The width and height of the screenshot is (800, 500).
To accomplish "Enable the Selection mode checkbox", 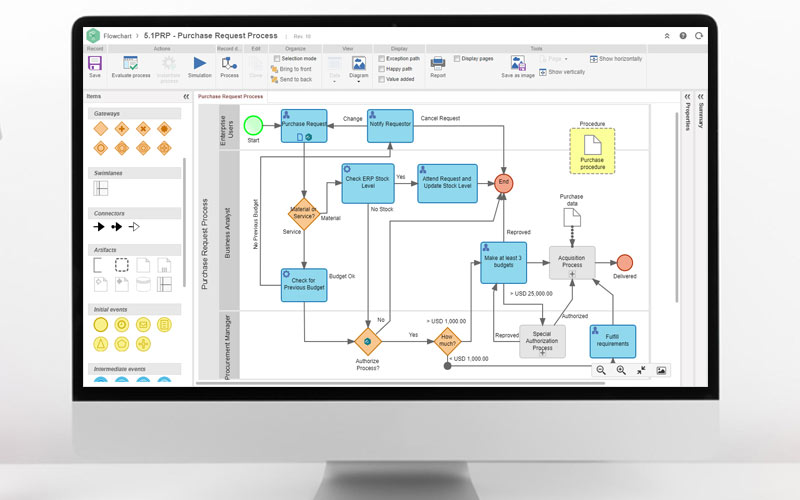I will point(276,59).
